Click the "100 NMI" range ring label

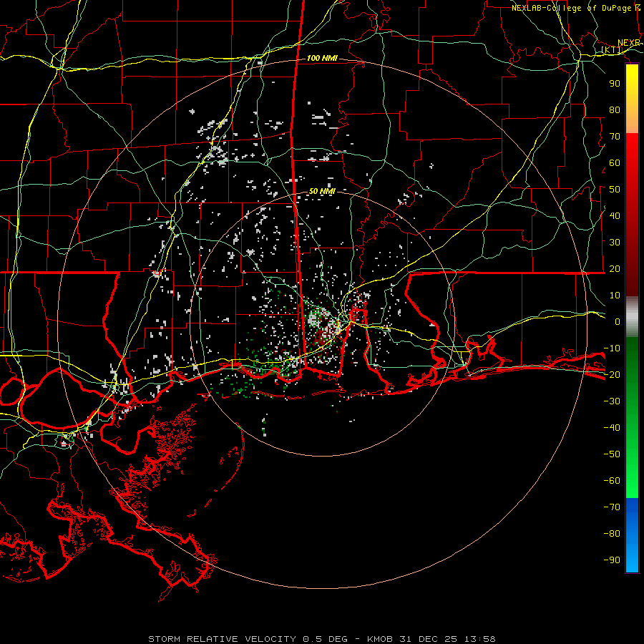pyautogui.click(x=322, y=59)
